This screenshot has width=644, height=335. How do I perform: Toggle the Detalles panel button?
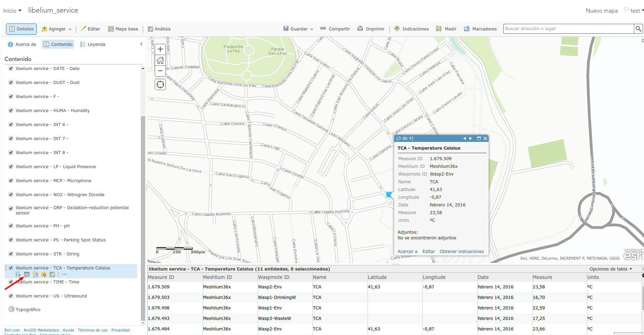click(21, 29)
